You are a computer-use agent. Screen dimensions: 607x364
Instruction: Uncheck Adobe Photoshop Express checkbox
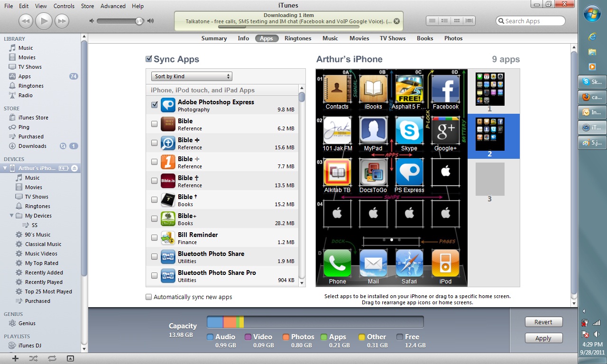click(154, 105)
